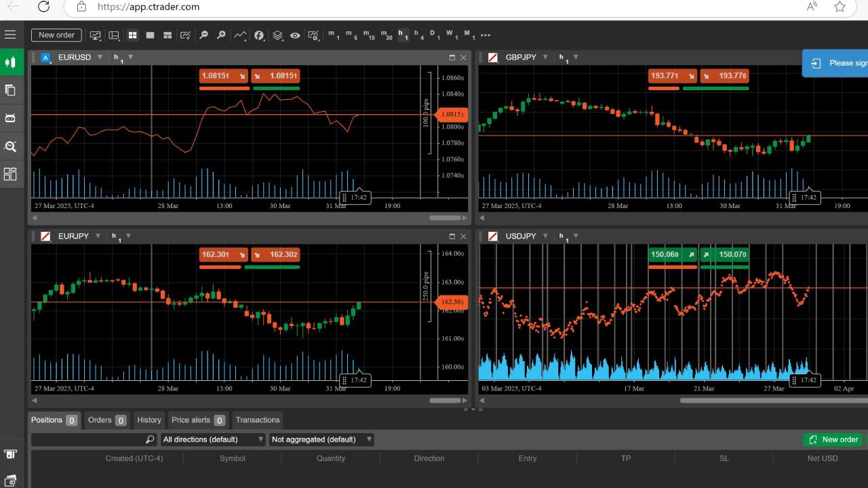Switch to single chart layout mode
Image resolution: width=868 pixels, height=488 pixels.
(x=151, y=35)
